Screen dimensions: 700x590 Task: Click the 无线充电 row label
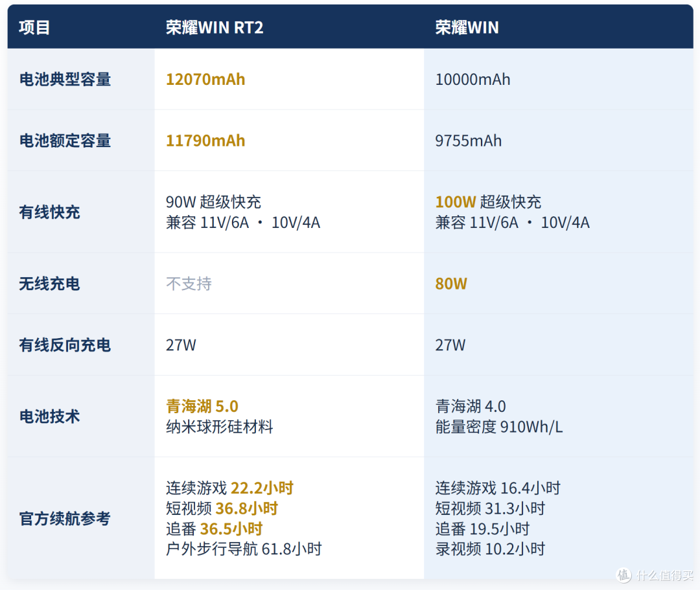coord(49,284)
